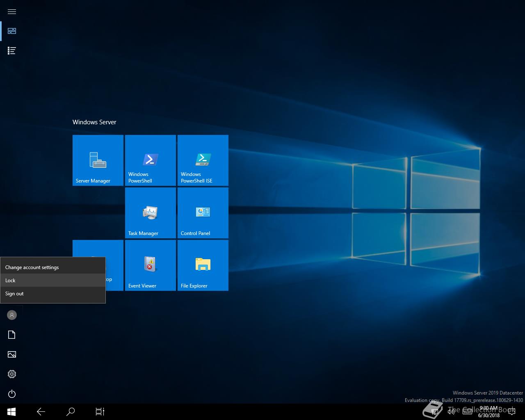Open Settings gear in Start sidebar
The width and height of the screenshot is (525, 420).
(x=12, y=374)
